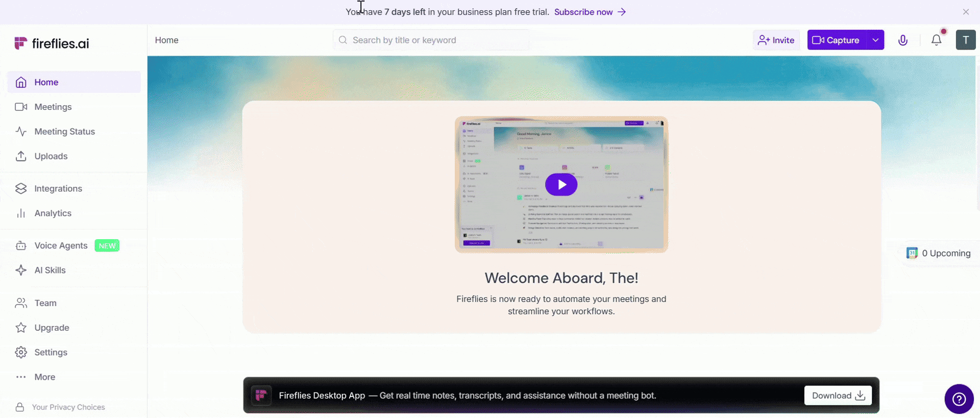Play the welcome video
This screenshot has height=418, width=980.
tap(561, 184)
